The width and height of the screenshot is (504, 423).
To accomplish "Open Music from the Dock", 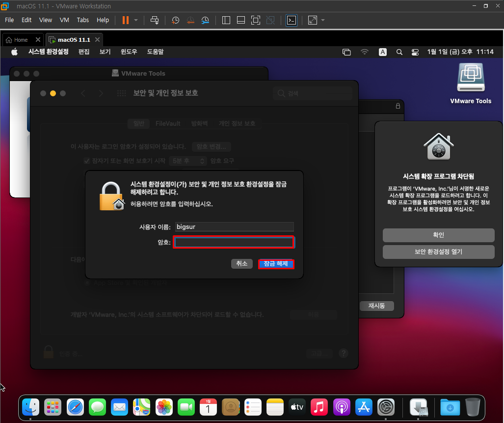I will [319, 407].
